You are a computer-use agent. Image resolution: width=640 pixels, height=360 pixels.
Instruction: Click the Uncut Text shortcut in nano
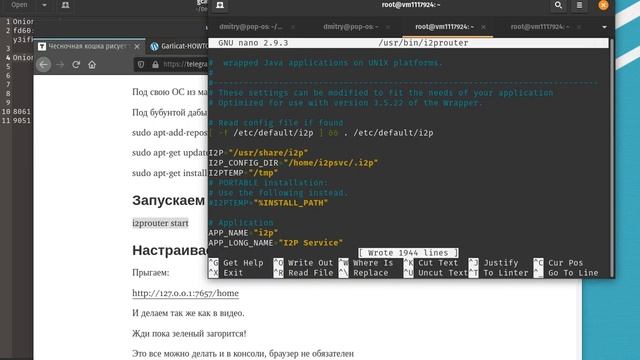tap(436, 273)
